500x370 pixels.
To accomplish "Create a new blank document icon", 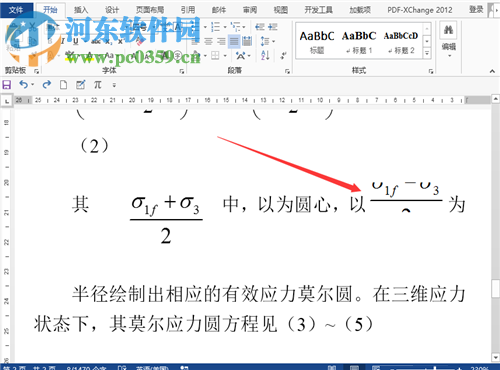I will pos(63,85).
